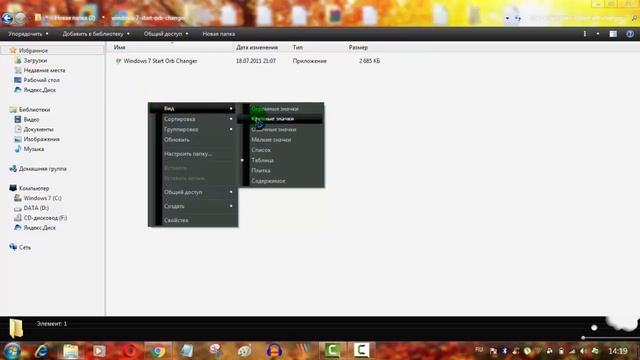Screen dimensions: 640x360
Task: Click Вид in the context menu
Action: (193, 109)
